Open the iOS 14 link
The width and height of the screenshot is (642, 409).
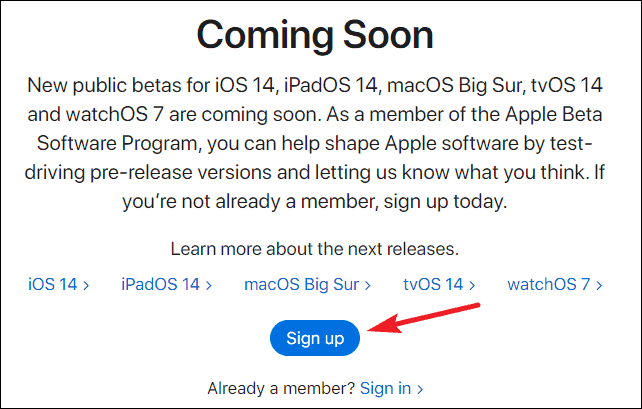58,284
